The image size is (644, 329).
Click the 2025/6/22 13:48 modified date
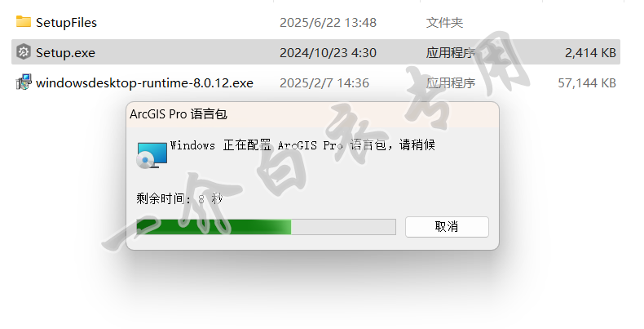tap(328, 22)
